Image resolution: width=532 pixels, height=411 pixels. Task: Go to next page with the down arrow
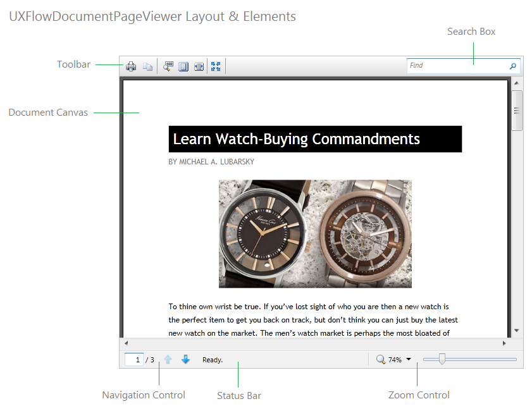185,359
